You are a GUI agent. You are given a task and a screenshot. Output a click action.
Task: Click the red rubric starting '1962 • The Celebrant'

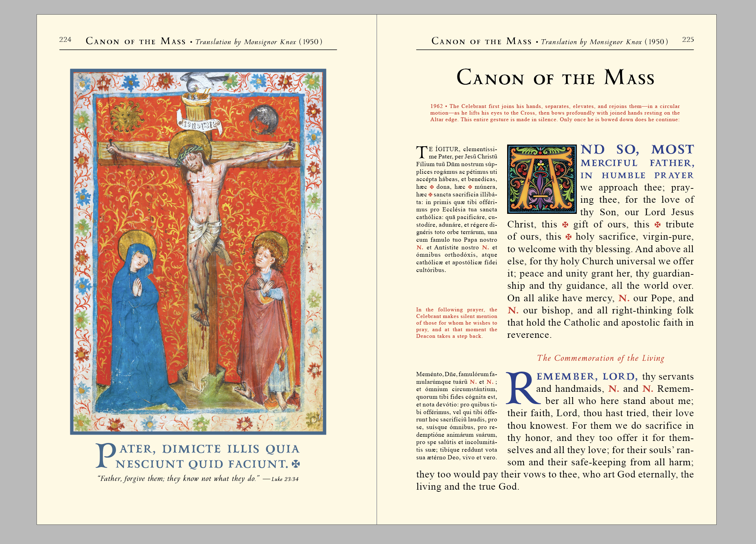click(555, 113)
